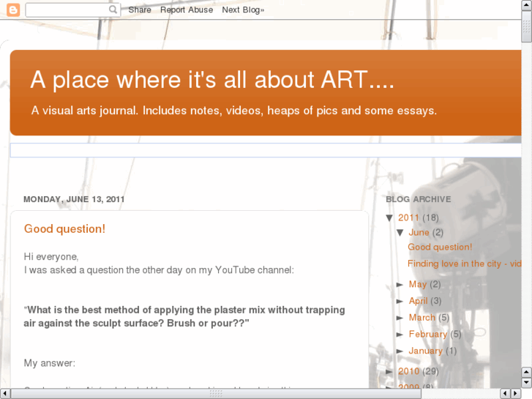Click the Report Abuse link

187,10
